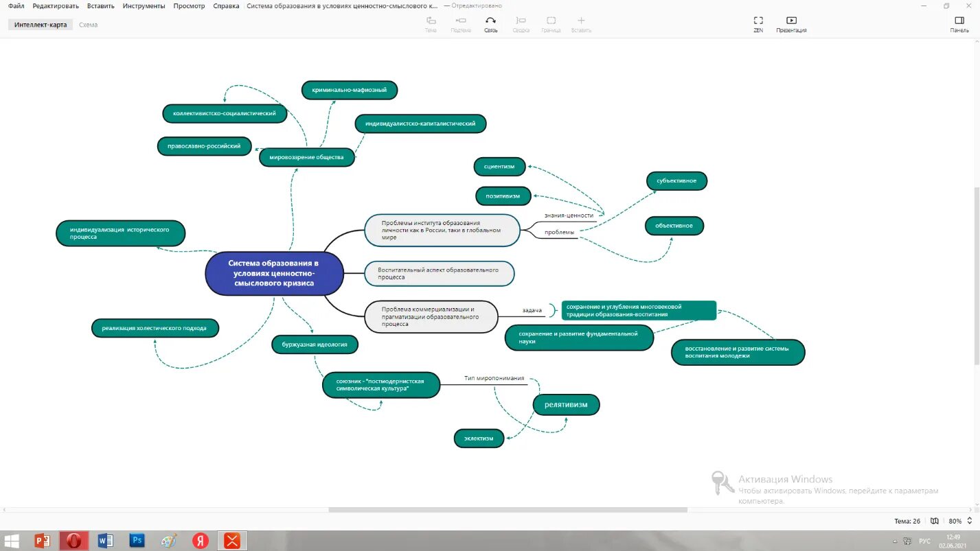This screenshot has width=980, height=551.
Task: Select the коллективистско-социалистический node
Action: pyautogui.click(x=225, y=113)
